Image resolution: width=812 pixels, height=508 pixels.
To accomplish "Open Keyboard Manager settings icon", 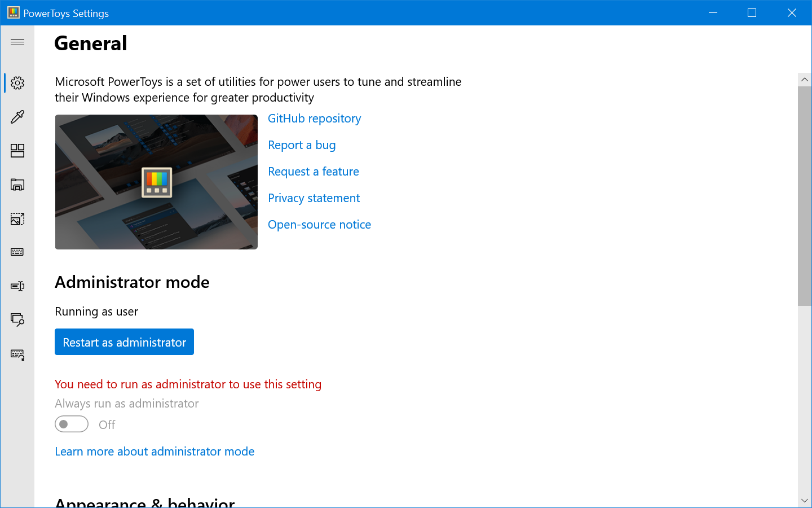I will (x=17, y=252).
